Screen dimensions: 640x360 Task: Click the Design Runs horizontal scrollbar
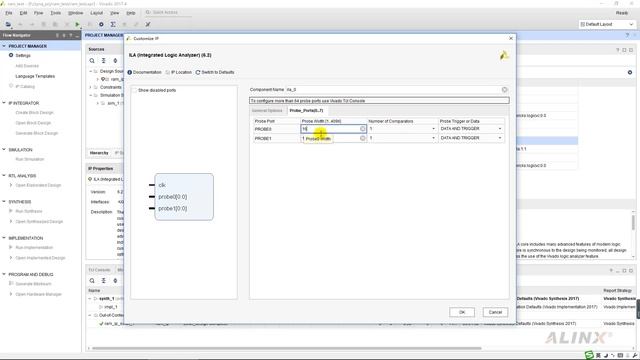click(x=287, y=348)
